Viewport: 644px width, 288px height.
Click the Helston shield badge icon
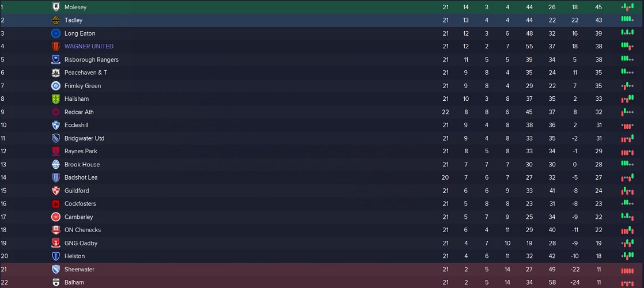(56, 256)
